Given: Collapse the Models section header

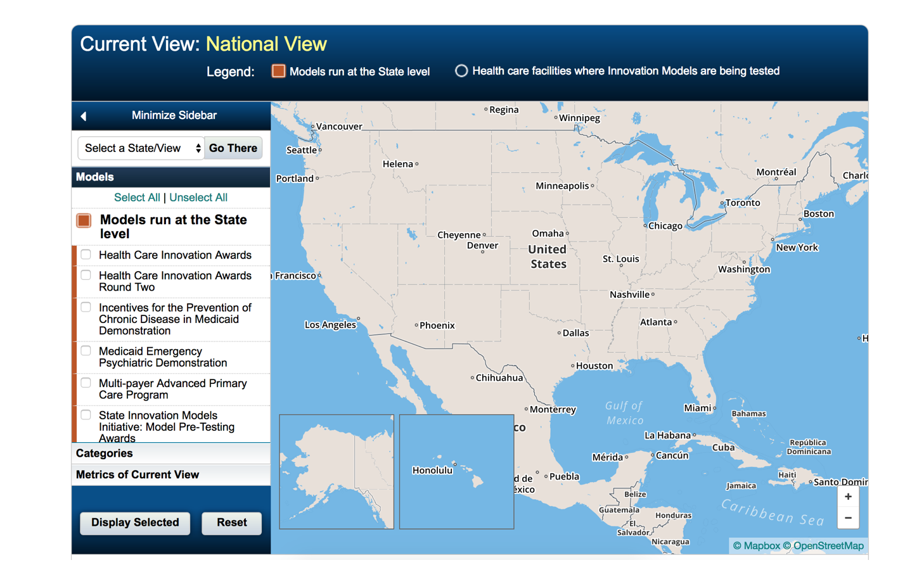Looking at the screenshot, I should click(171, 177).
